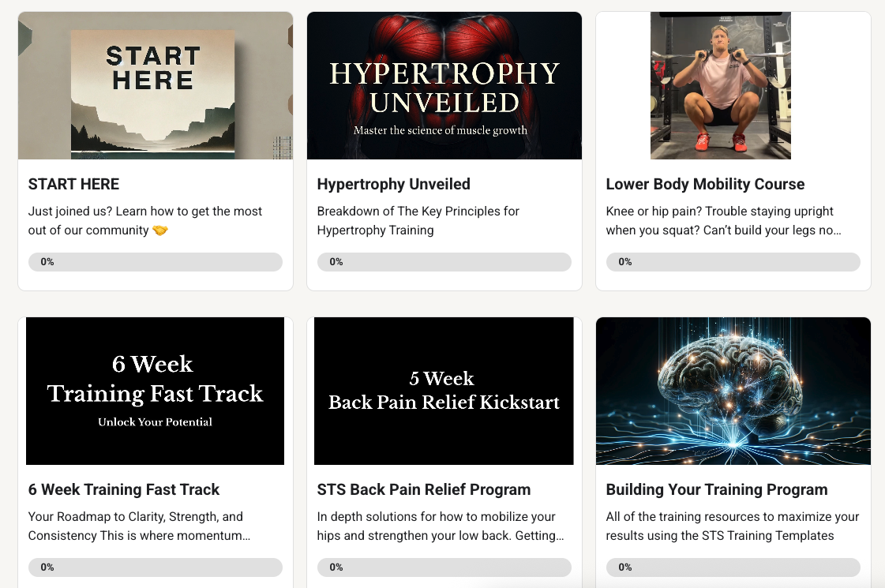This screenshot has height=588, width=885.
Task: Click the START HERE course title
Action: click(74, 184)
